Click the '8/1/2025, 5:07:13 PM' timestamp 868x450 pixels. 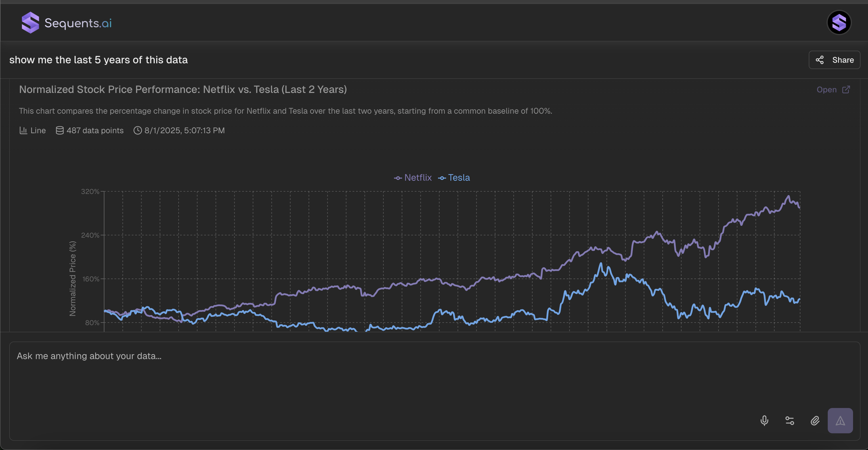pyautogui.click(x=185, y=130)
